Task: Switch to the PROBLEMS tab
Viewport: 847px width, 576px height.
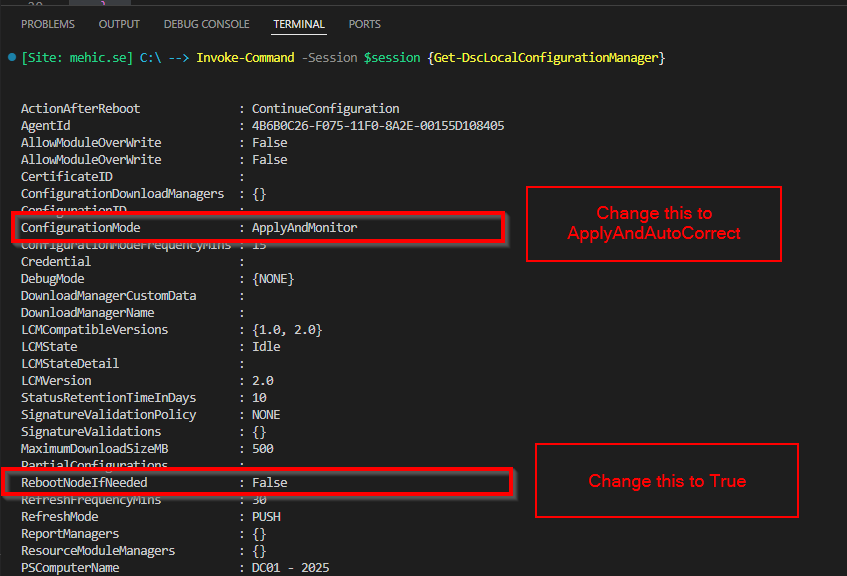Action: pyautogui.click(x=48, y=24)
